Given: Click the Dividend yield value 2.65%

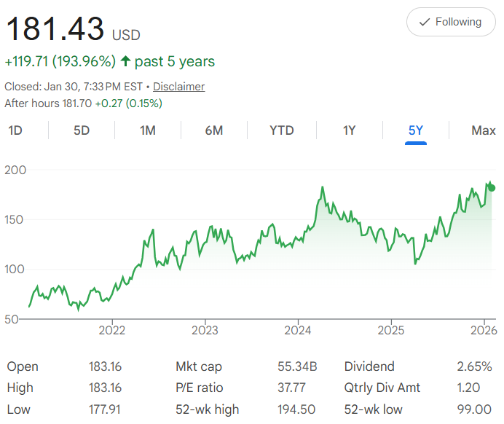Looking at the screenshot, I should [x=476, y=366].
